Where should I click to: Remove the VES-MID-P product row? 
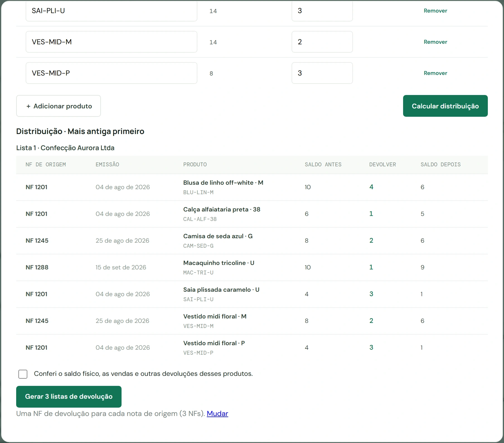tap(435, 73)
